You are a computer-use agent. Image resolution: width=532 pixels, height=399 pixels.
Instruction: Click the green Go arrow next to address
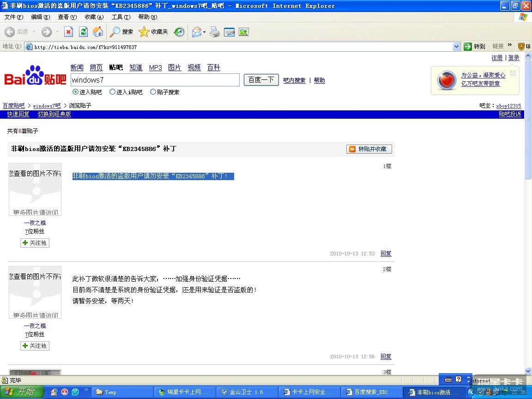tap(468, 47)
